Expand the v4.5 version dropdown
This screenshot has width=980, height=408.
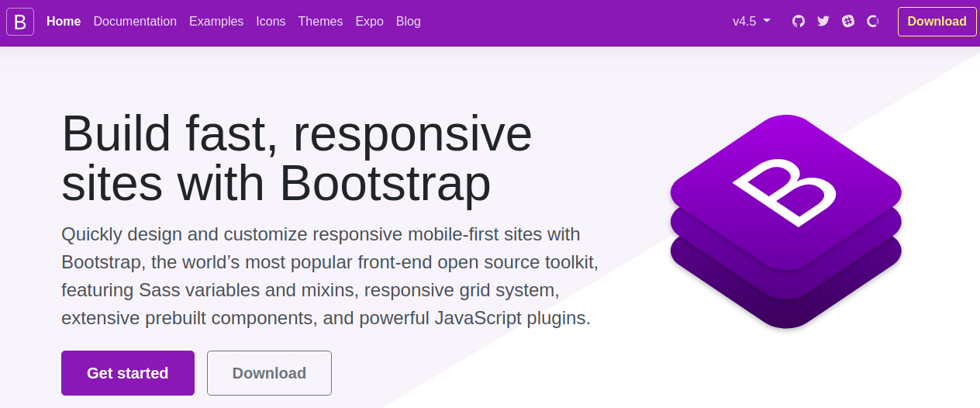pyautogui.click(x=751, y=21)
